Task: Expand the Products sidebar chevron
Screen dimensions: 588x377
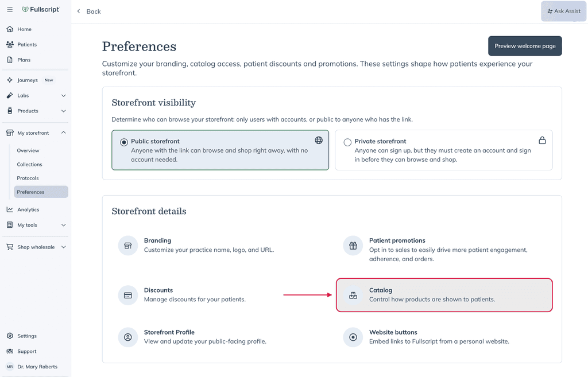Action: pos(63,111)
